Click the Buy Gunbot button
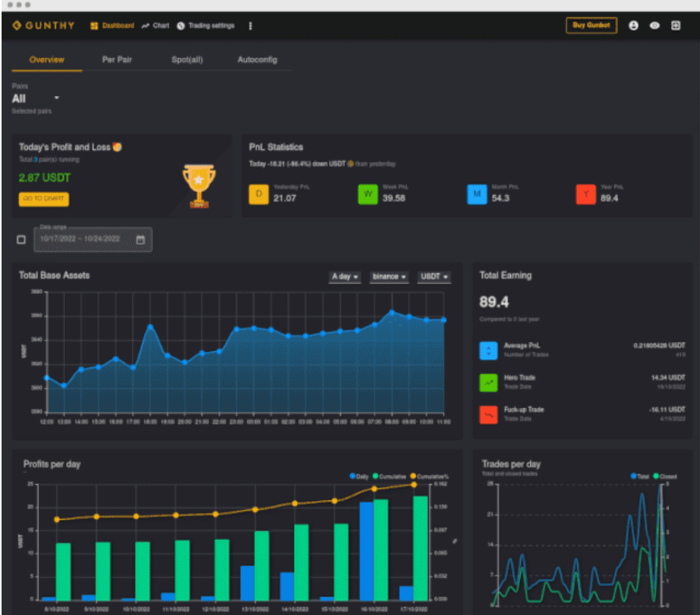 [x=591, y=25]
